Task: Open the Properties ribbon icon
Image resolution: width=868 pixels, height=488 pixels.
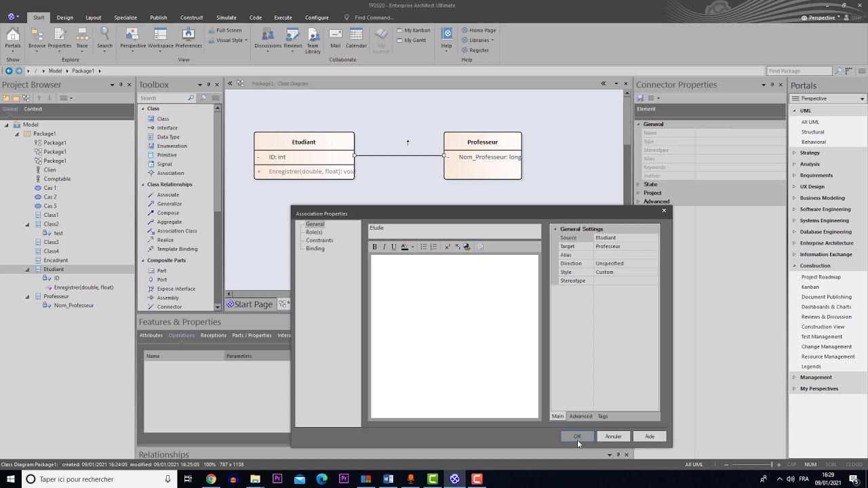Action: [60, 39]
